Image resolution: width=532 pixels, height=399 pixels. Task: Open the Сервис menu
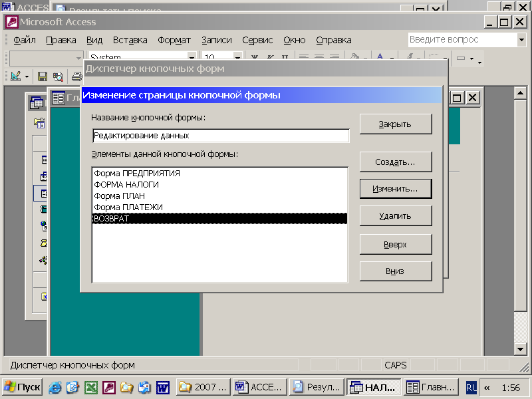coord(257,40)
